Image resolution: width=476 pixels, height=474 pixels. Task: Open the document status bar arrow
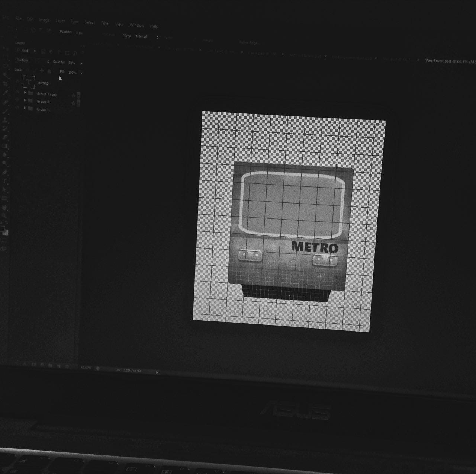click(x=157, y=372)
